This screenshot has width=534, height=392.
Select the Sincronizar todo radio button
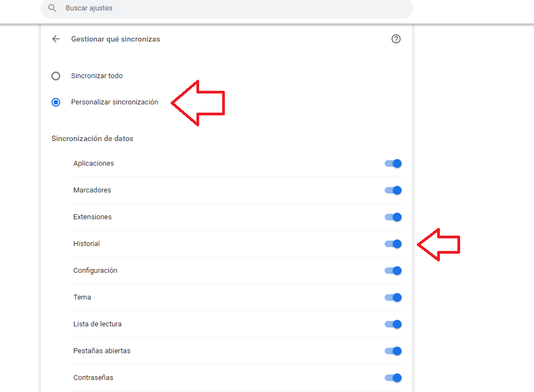click(56, 76)
